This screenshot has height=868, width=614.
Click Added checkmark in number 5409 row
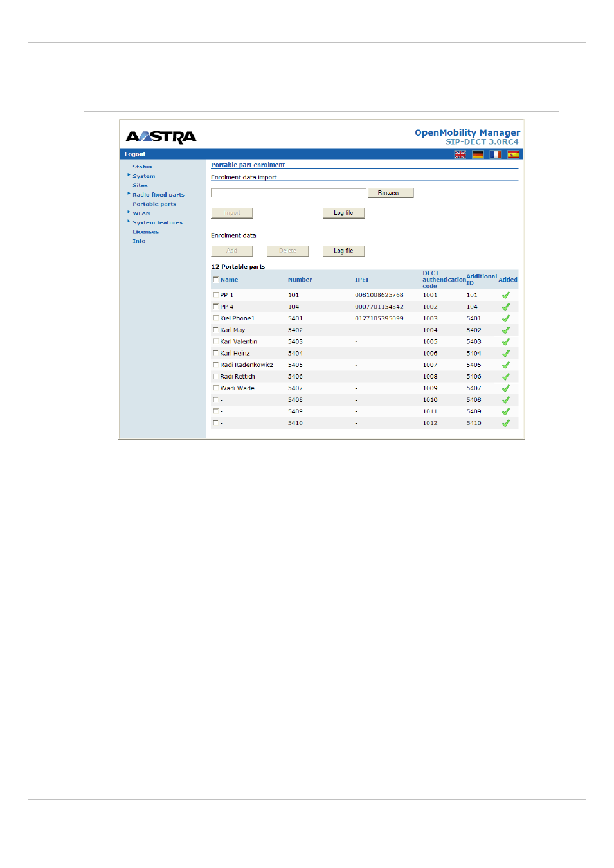tap(506, 411)
